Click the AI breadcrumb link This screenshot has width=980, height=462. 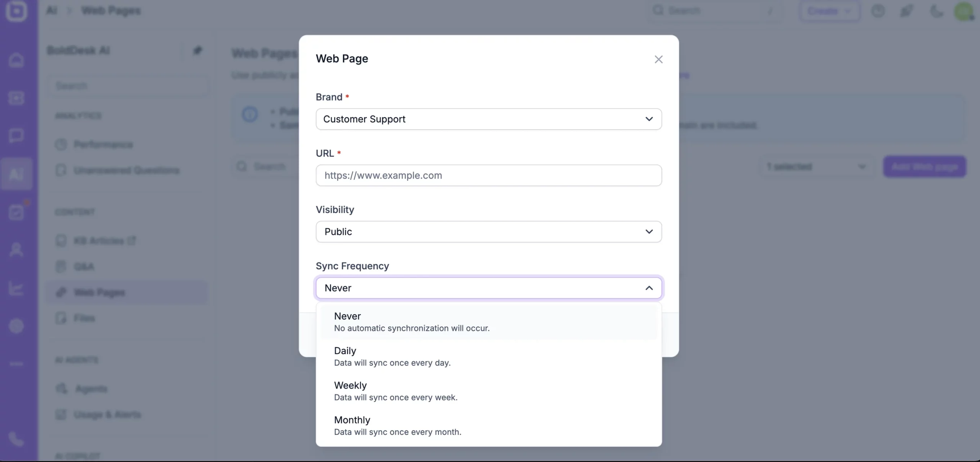pyautogui.click(x=52, y=11)
